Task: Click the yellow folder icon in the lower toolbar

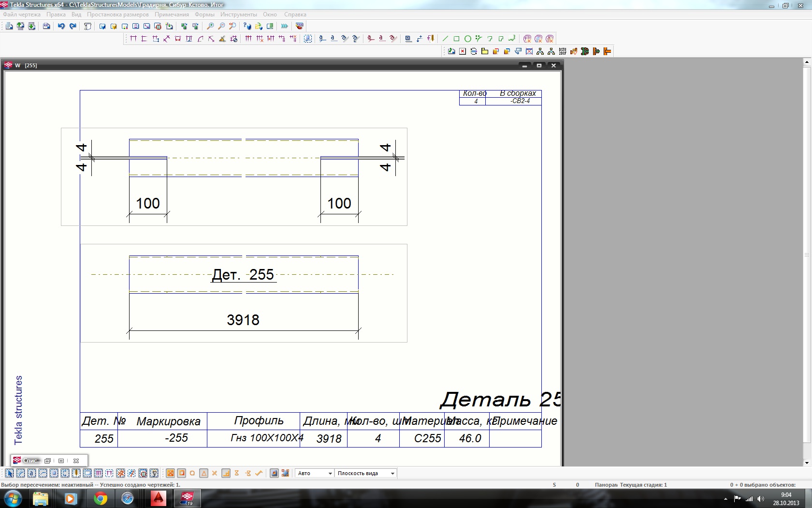Action: (485, 51)
